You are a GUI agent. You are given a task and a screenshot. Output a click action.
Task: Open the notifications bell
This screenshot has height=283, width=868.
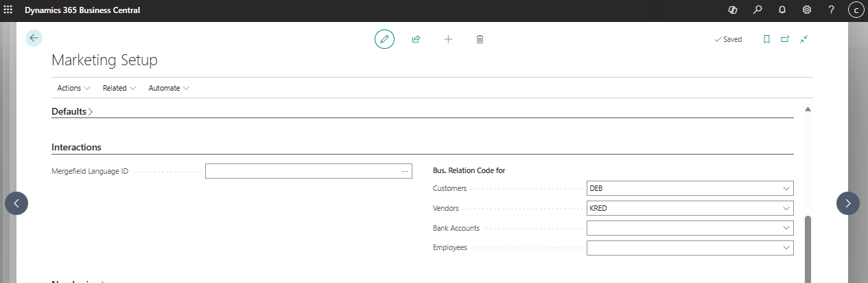click(782, 10)
